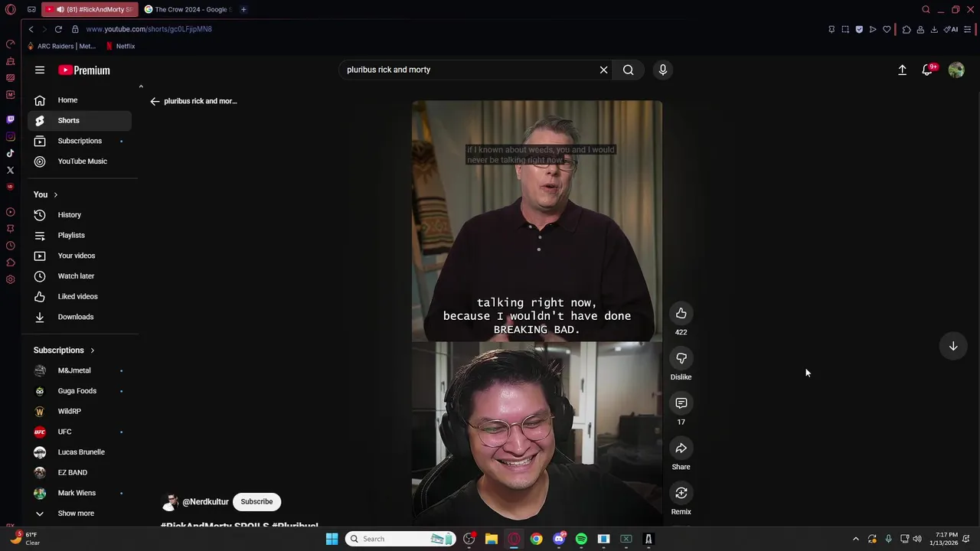
Task: Open Easy Setup sliders icon
Action: click(x=968, y=29)
